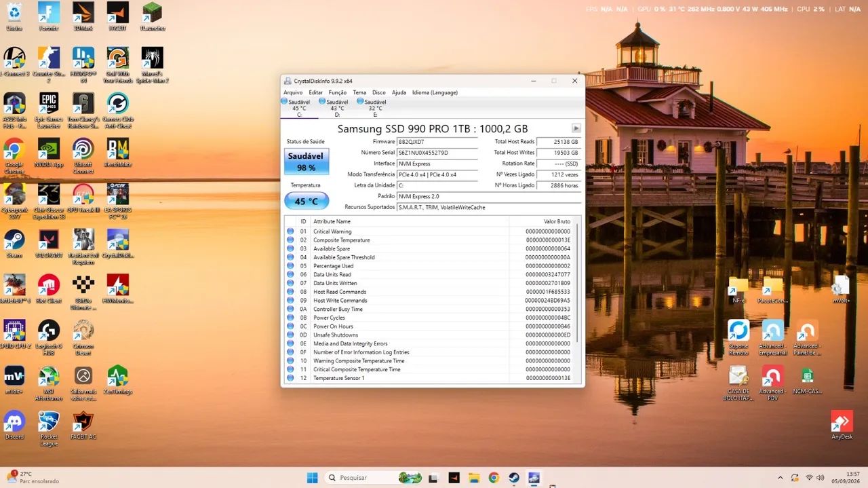Open the Idioma (Language) menu
The width and height of the screenshot is (868, 488).
tap(435, 92)
